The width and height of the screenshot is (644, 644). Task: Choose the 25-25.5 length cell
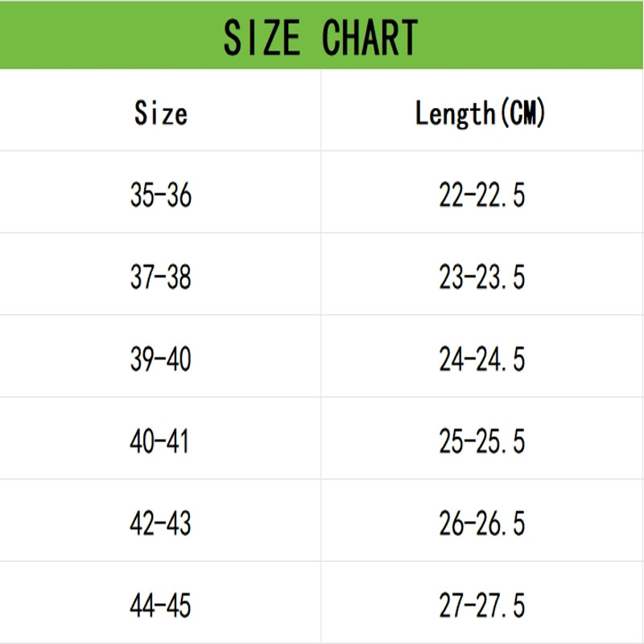tap(482, 441)
